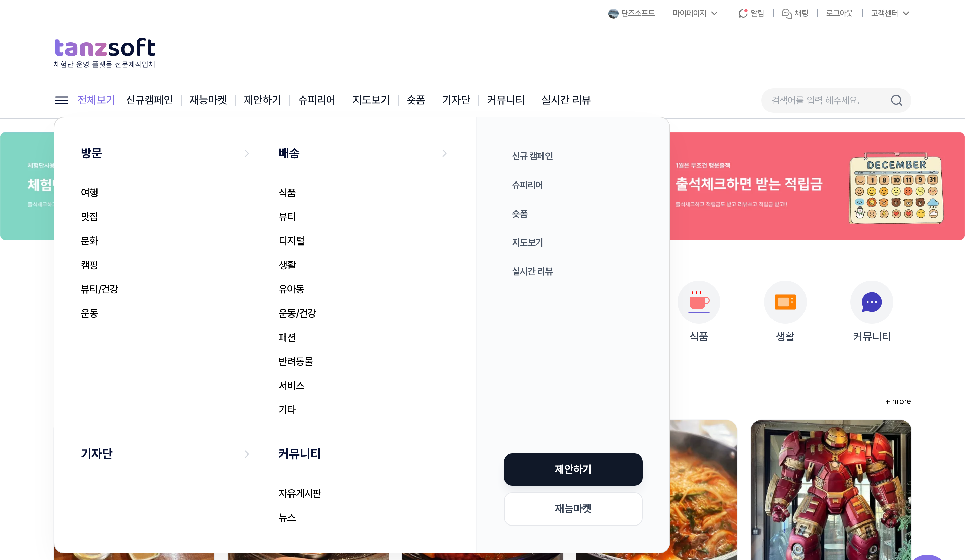Image resolution: width=965 pixels, height=560 pixels.
Task: Open 뉴스 under 커뮤니티
Action: tap(287, 517)
